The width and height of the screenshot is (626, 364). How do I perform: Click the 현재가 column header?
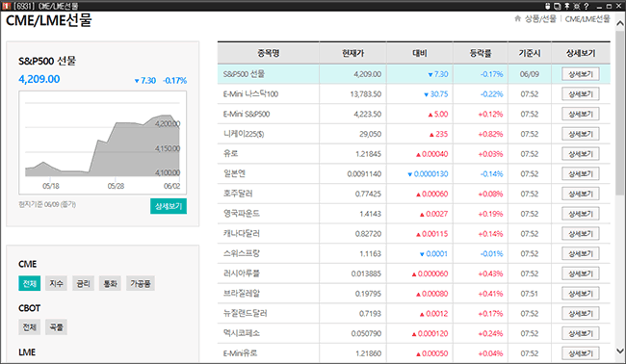(x=352, y=53)
